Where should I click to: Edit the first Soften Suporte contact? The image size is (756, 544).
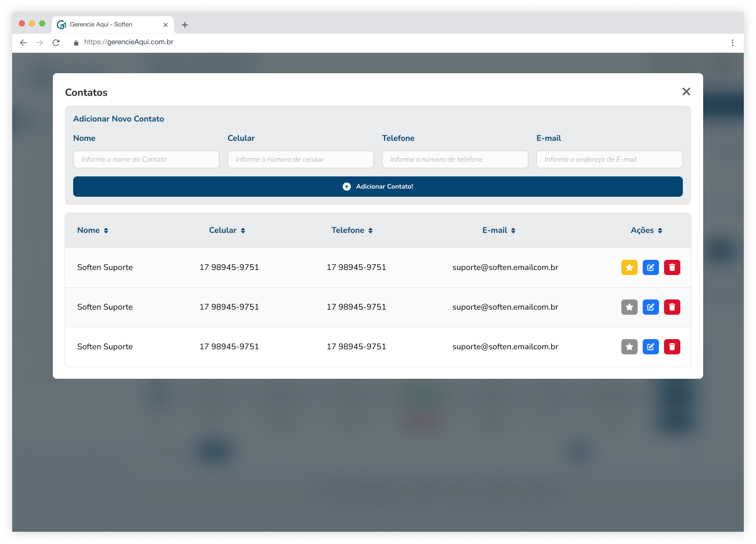coord(650,267)
